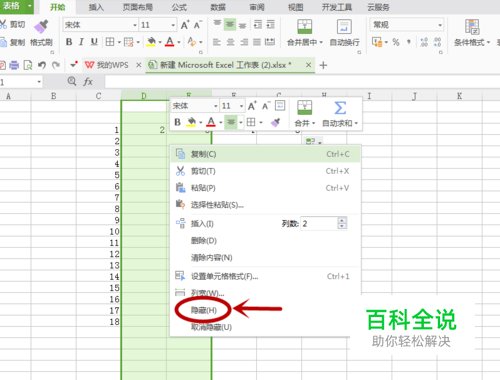
Task: Click the formula bar input field
Action: [x=302, y=82]
